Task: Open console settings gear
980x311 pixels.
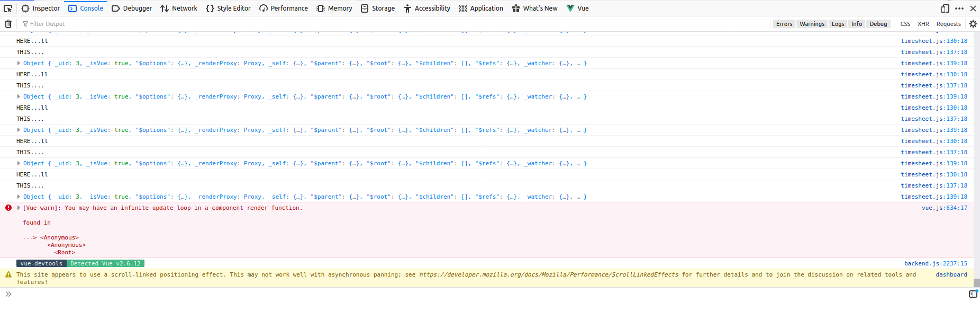Action: pyautogui.click(x=973, y=24)
